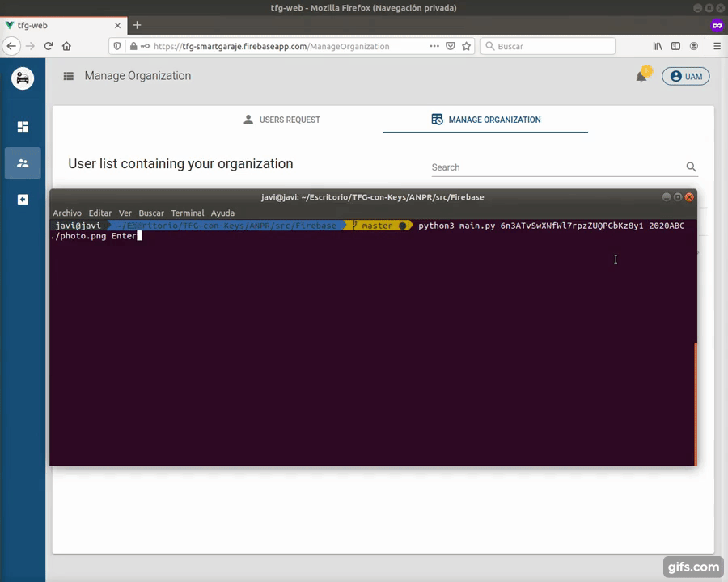The image size is (728, 582).
Task: Open a new Firefox tab
Action: coord(137,25)
